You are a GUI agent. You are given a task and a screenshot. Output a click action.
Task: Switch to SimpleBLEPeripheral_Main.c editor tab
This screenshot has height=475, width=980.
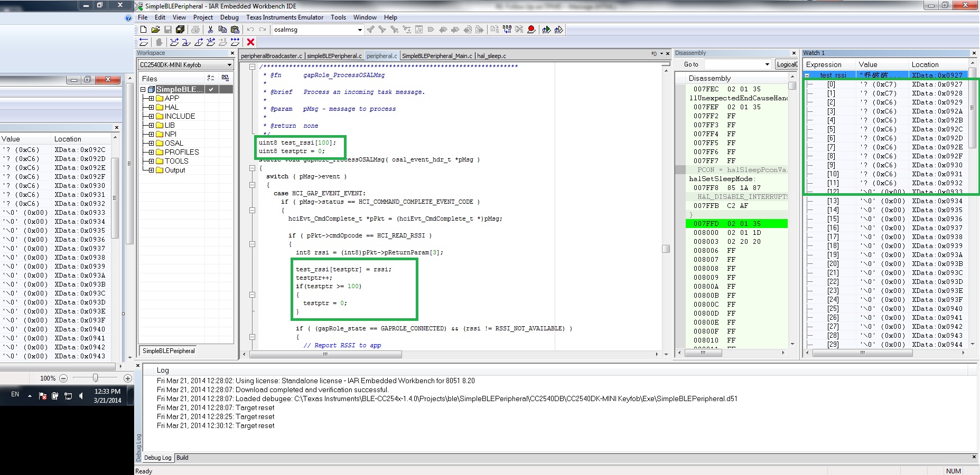click(437, 56)
